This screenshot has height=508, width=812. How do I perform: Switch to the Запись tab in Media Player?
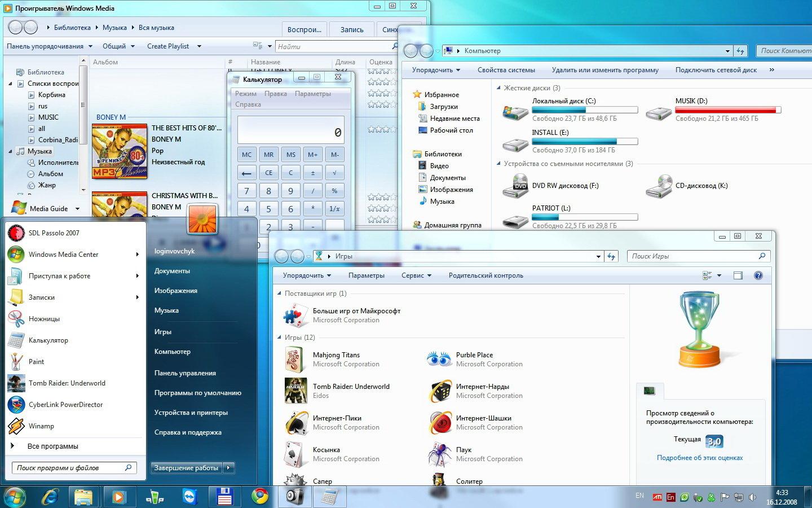point(352,29)
